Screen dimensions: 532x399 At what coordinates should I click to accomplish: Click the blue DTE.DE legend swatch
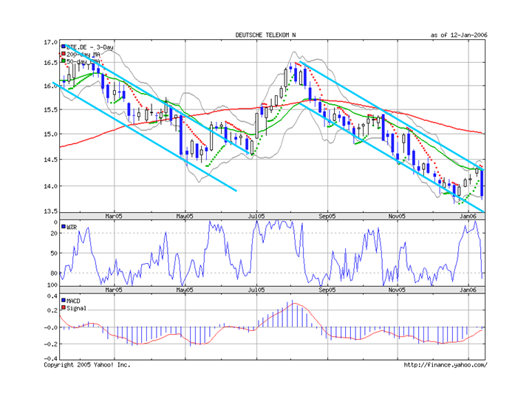(x=64, y=47)
